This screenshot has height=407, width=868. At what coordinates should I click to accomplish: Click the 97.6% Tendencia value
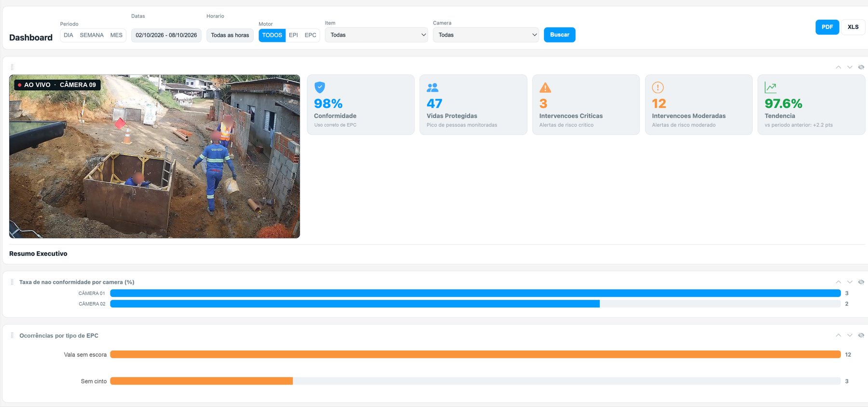pyautogui.click(x=783, y=103)
